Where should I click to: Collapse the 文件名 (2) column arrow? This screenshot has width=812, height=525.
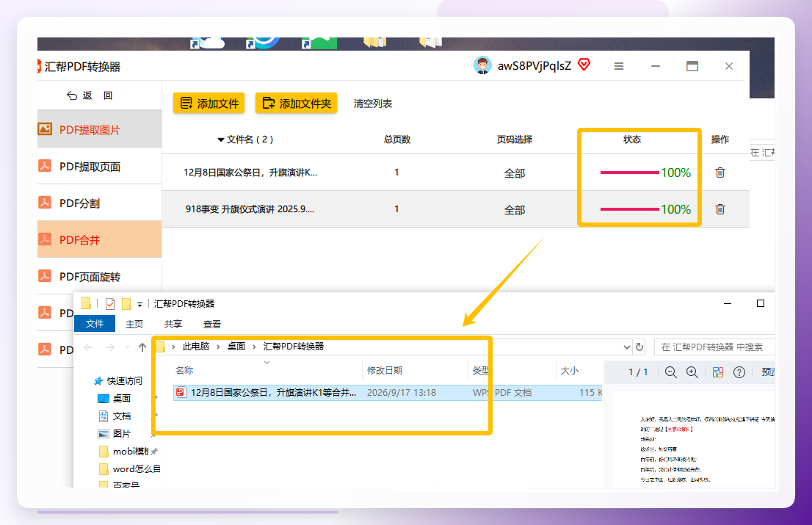[x=220, y=140]
